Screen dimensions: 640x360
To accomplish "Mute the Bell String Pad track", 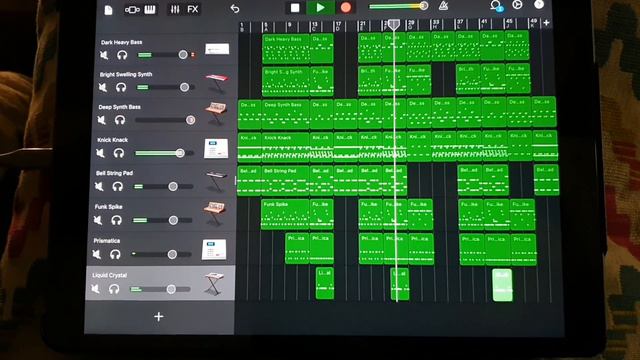I will 99,187.
